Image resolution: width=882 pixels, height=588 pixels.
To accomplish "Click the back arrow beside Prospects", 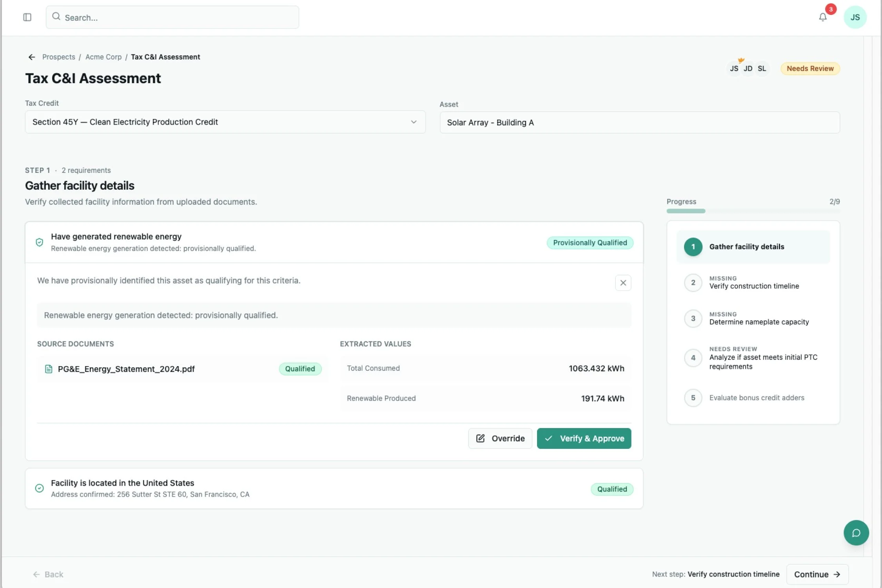I will (32, 57).
